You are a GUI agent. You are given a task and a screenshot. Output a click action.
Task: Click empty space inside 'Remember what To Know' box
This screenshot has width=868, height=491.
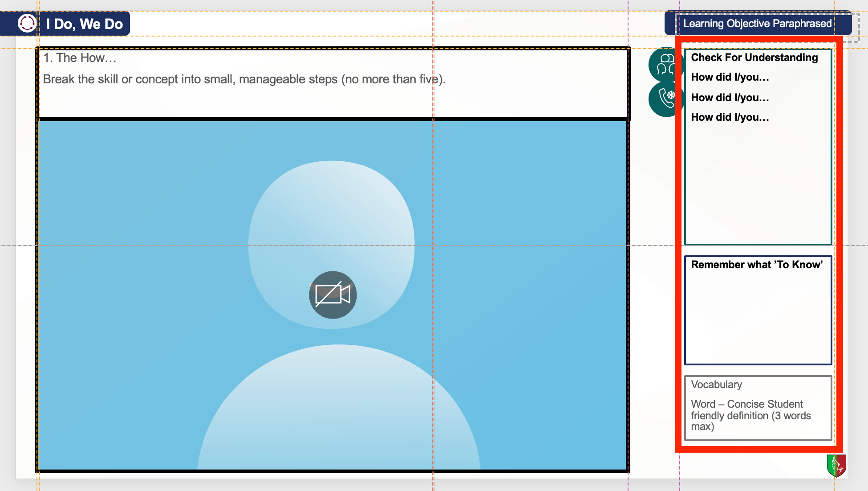pos(758,321)
